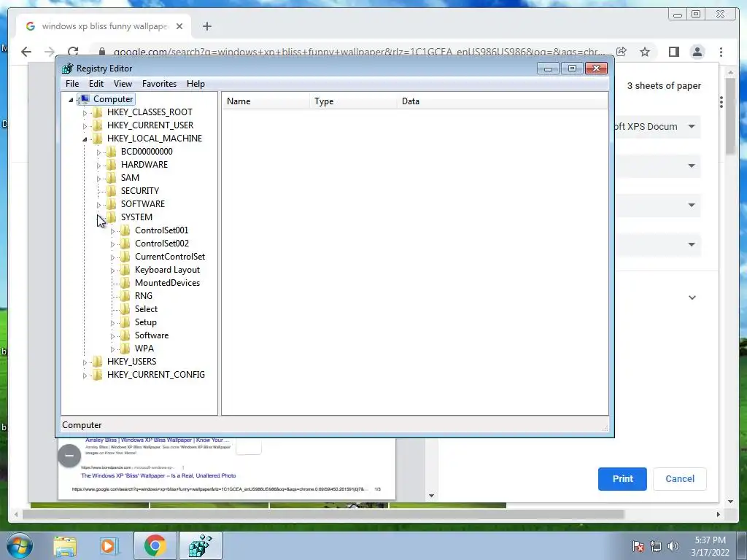The width and height of the screenshot is (747, 560).
Task: Collapse the Computer root node
Action: point(71,99)
